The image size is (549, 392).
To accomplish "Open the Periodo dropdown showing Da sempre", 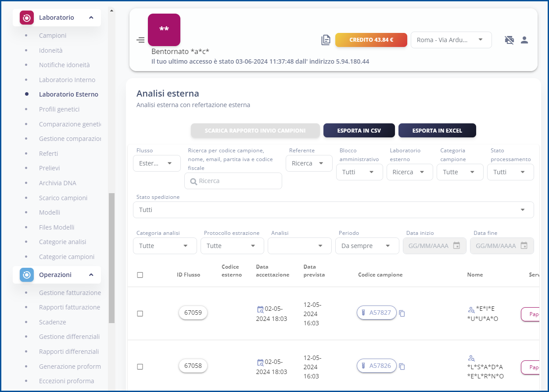I will point(366,246).
